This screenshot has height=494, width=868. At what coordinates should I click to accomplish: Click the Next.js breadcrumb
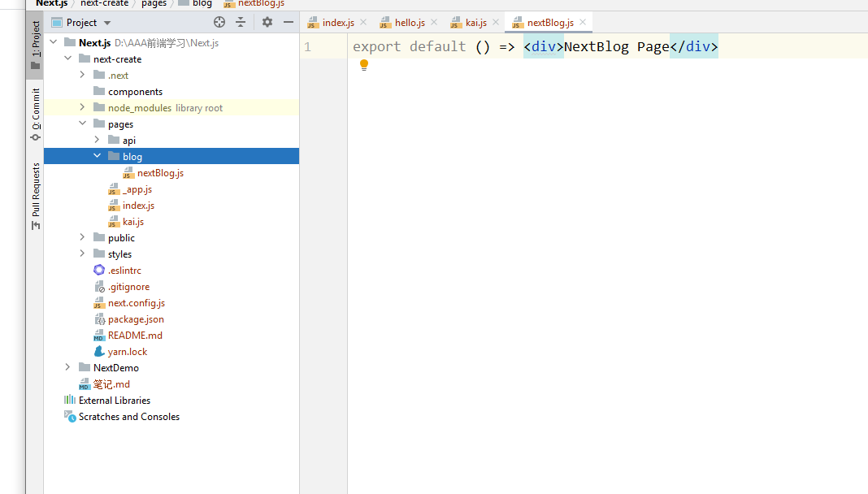[x=51, y=3]
